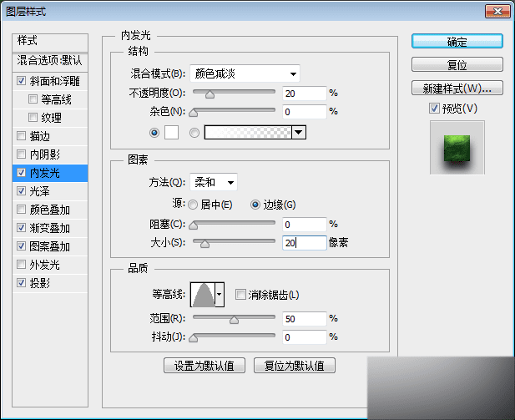Image resolution: width=515 pixels, height=420 pixels.
Task: Enable 消除锯齿(L) anti-alias checkbox
Action: click(x=240, y=295)
